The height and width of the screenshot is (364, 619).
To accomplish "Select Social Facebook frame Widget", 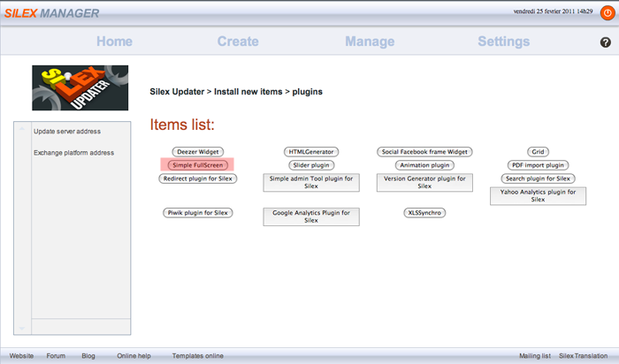I will [x=424, y=152].
